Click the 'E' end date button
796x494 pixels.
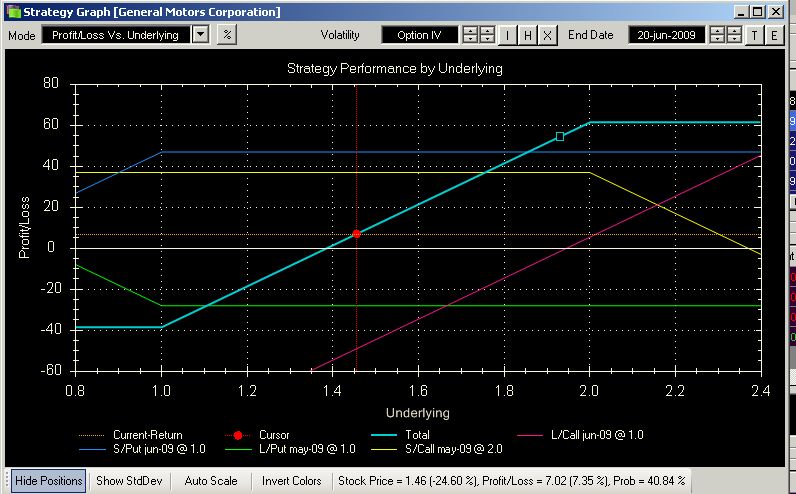(774, 35)
